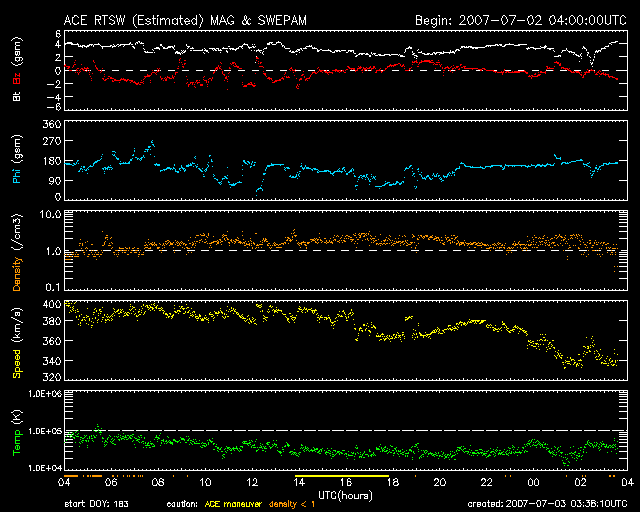The image size is (640, 512).
Task: Click the '18' hour label on the time axis
Action: [x=393, y=483]
